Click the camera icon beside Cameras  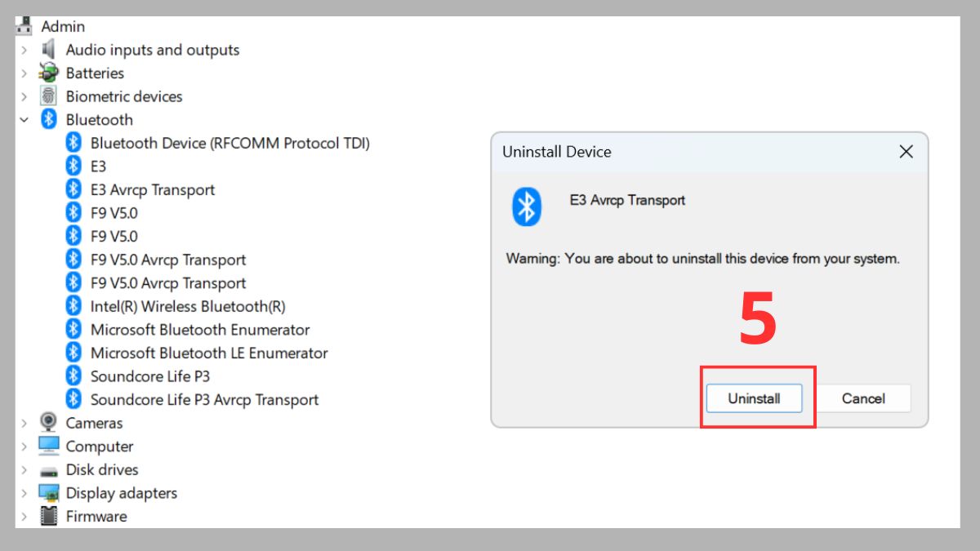pyautogui.click(x=47, y=423)
